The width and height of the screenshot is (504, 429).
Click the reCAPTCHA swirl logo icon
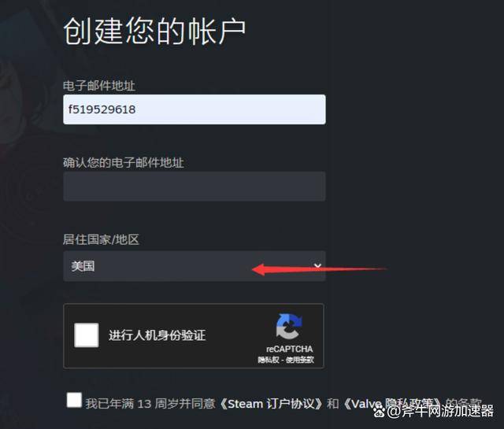(289, 327)
